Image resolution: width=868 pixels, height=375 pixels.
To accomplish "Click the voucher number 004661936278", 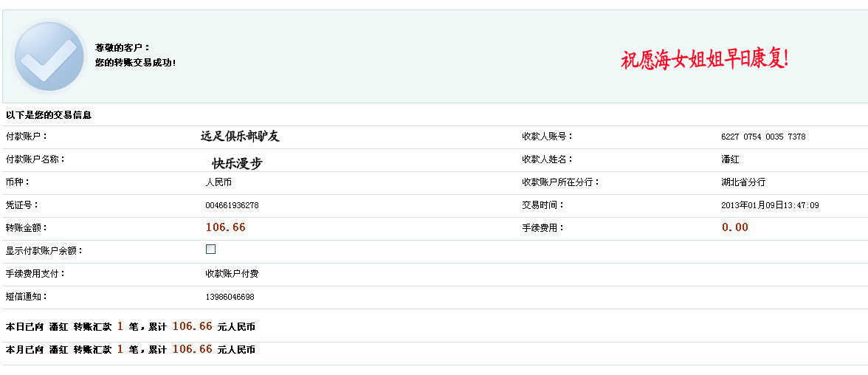I will tap(232, 205).
